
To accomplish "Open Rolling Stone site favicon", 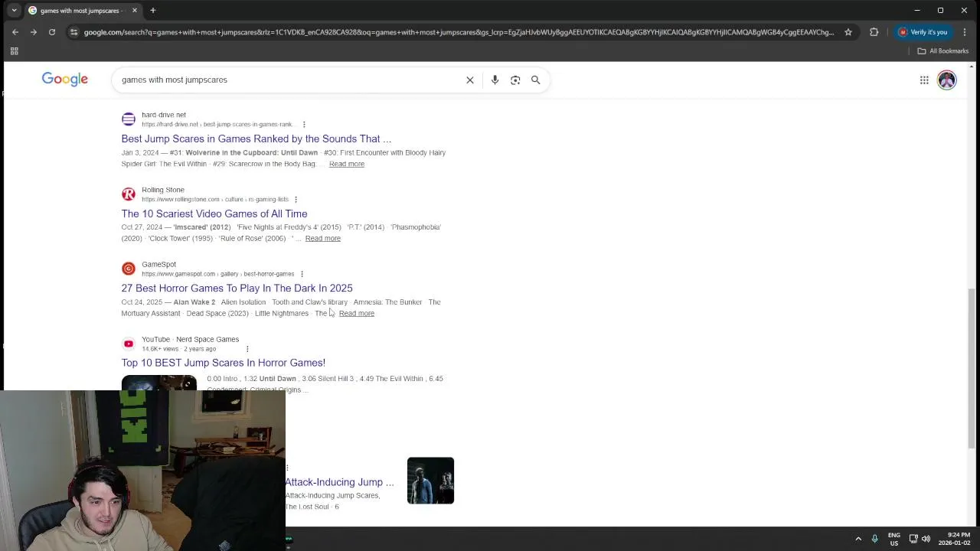I will [x=129, y=194].
